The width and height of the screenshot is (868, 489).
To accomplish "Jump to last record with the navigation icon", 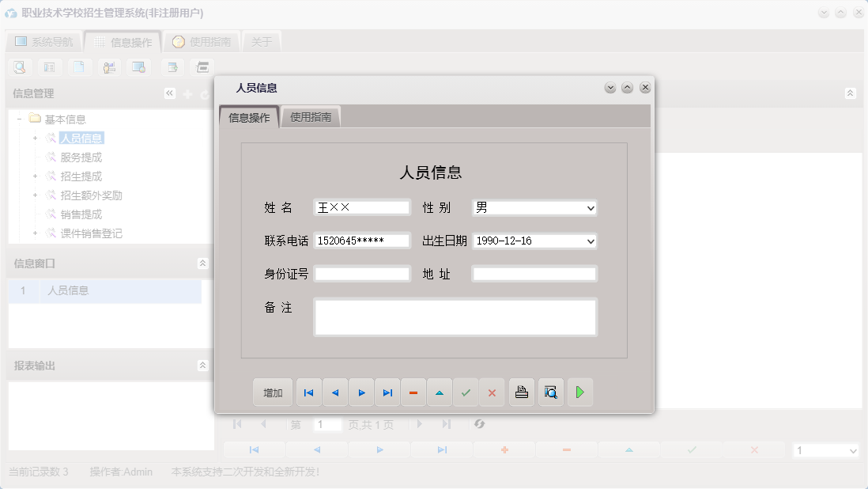I will pos(387,392).
